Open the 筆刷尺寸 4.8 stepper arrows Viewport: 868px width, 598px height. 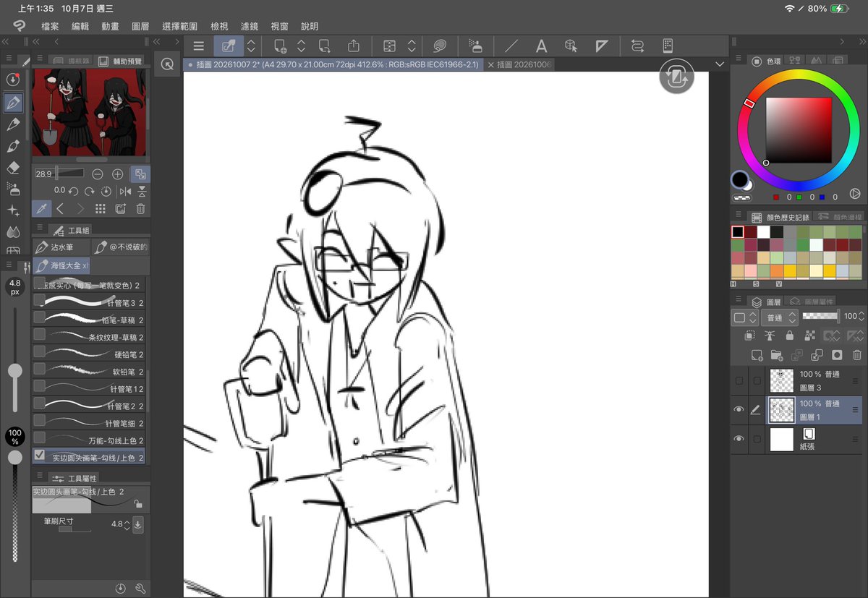127,524
